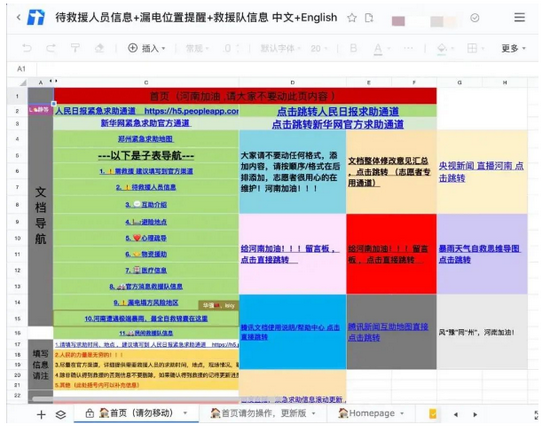The width and height of the screenshot is (550, 427).
Task: Open 人民日报紧急求助通道 link in row 2
Action: pos(147,111)
